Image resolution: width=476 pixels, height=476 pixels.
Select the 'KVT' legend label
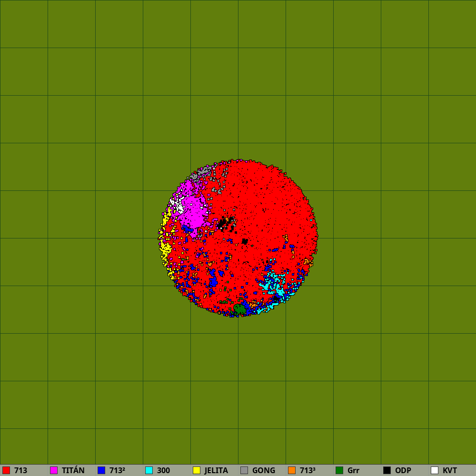(450, 470)
